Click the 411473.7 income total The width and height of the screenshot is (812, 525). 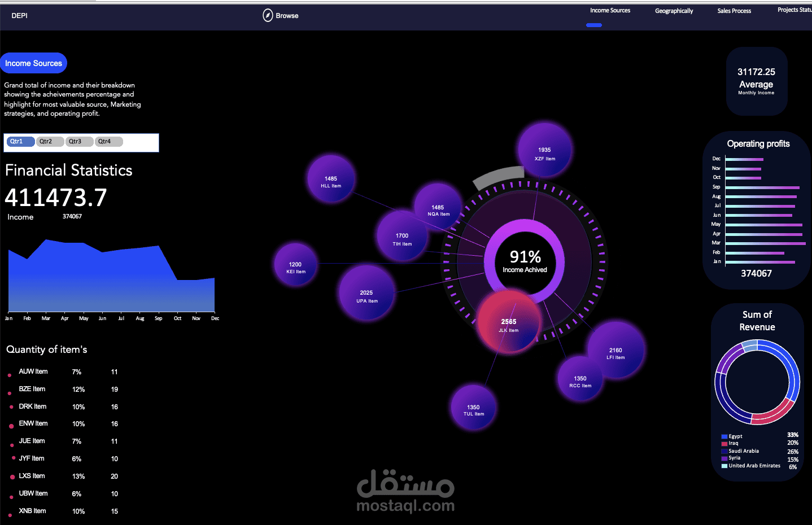56,198
